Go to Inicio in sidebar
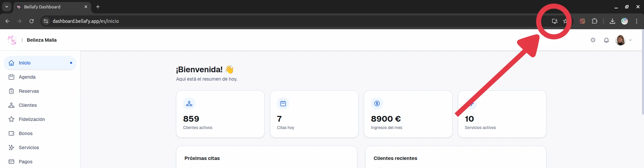Viewport: 644px width, 168px height. click(x=40, y=63)
